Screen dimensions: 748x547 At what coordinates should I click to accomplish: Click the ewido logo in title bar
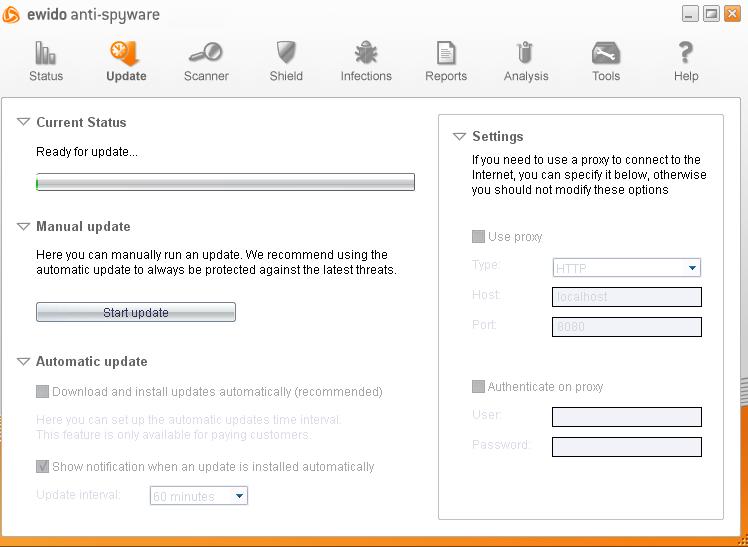(11, 14)
